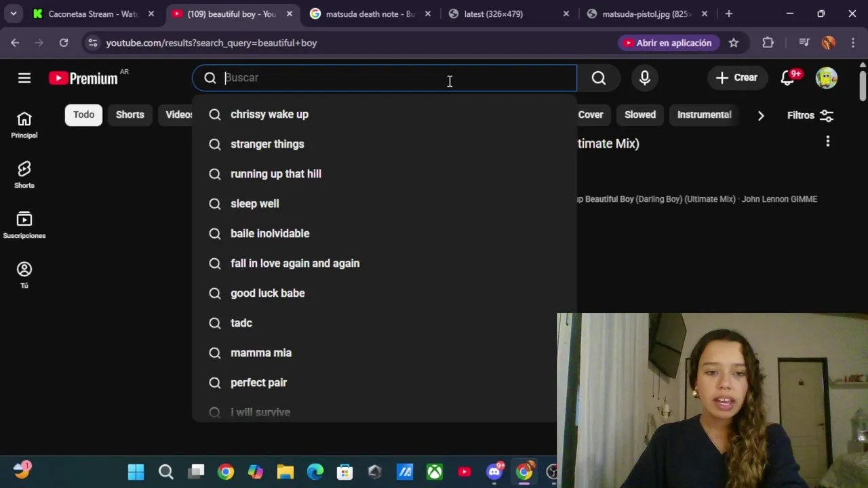The width and height of the screenshot is (868, 488).
Task: Show more filter chips with the right arrow
Action: [x=761, y=115]
